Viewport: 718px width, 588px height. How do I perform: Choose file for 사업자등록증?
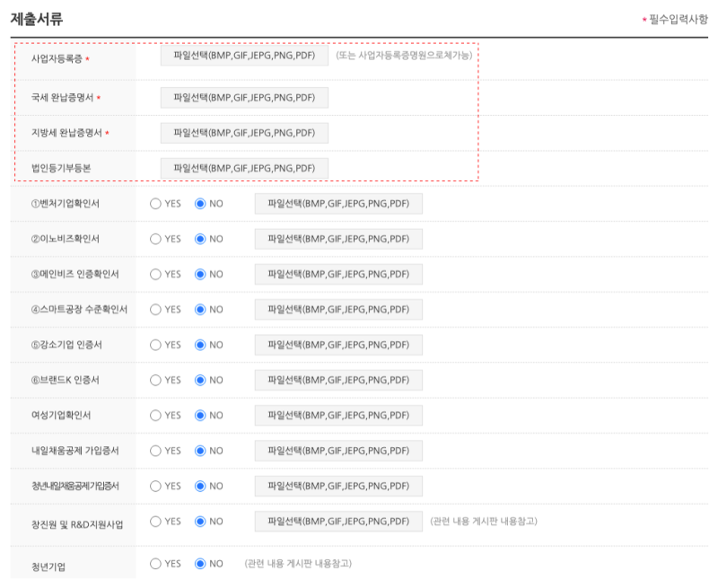tap(244, 56)
